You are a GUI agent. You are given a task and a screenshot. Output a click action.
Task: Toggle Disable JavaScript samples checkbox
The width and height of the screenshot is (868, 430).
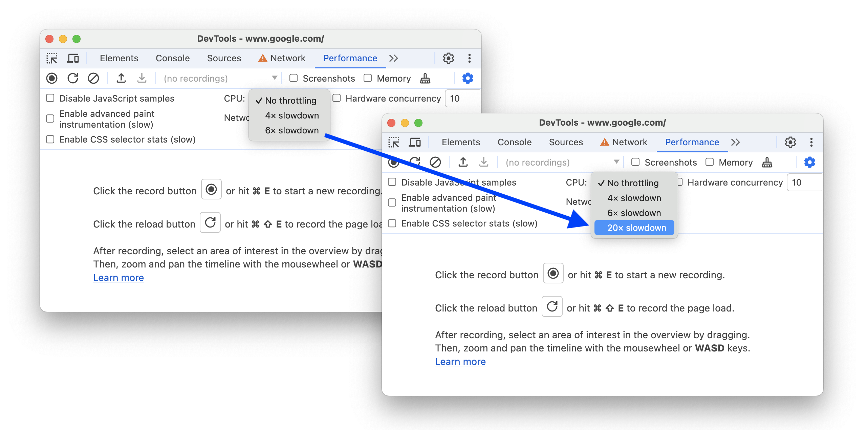394,182
